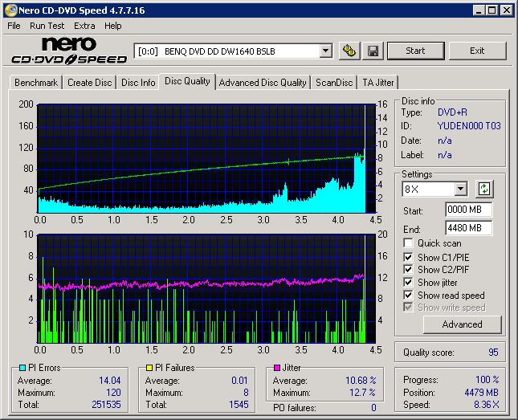
Task: Disable the Show read speed checkbox
Action: click(x=409, y=296)
